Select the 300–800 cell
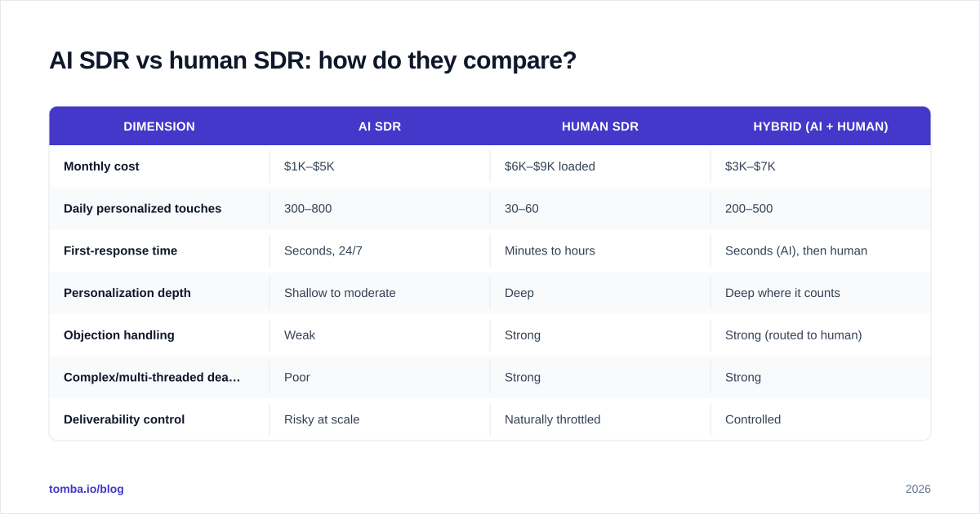The image size is (980, 514). pos(380,209)
